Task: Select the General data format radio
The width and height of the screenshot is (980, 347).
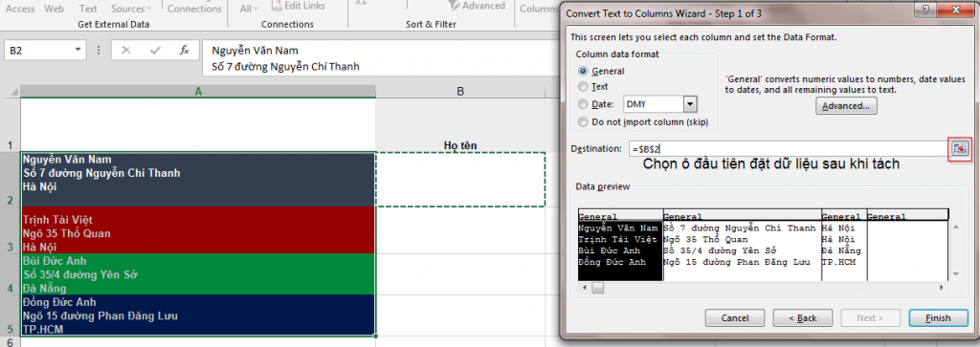Action: [x=583, y=71]
